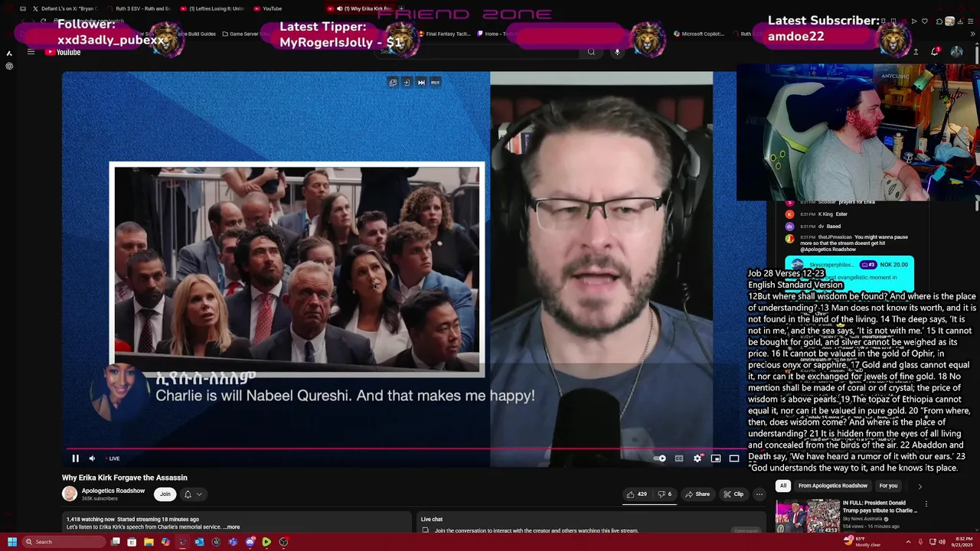Mute the video with the speaker icon
The image size is (980, 551).
[x=92, y=458]
